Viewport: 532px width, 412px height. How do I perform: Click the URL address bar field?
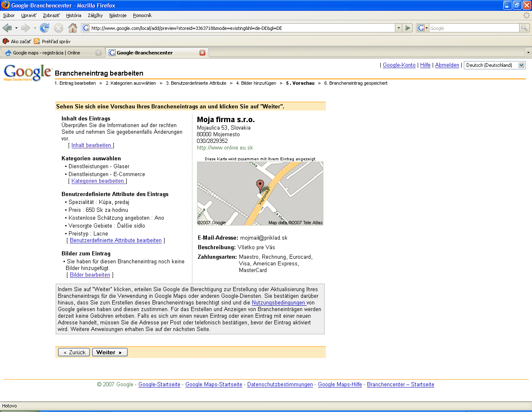pos(242,28)
